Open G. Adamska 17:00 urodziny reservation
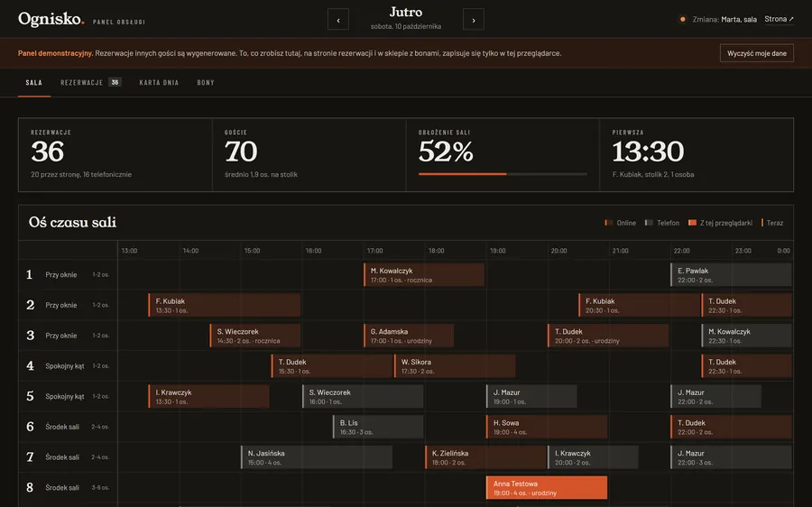 tap(409, 336)
